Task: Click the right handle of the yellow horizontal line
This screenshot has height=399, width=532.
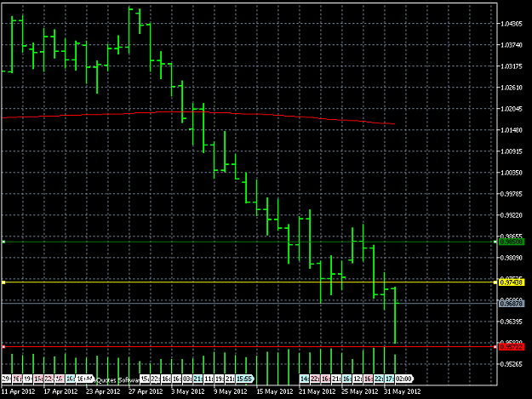Action: tap(495, 282)
